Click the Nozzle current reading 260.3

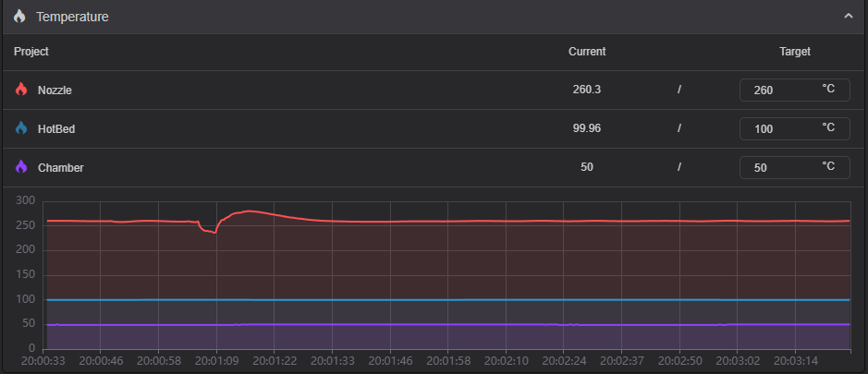pyautogui.click(x=587, y=90)
